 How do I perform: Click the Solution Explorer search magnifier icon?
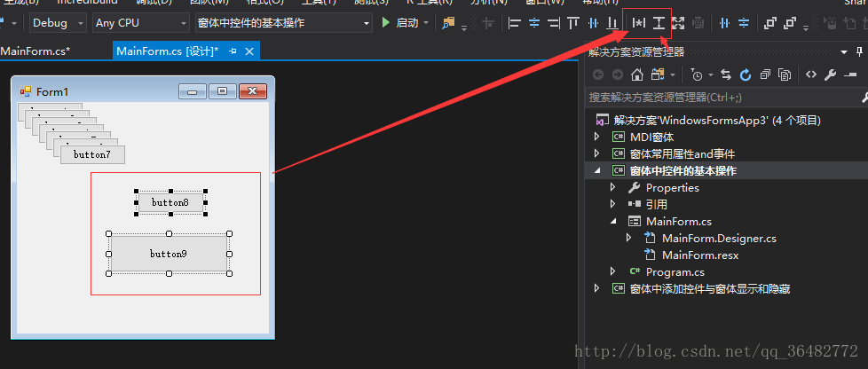point(864,98)
